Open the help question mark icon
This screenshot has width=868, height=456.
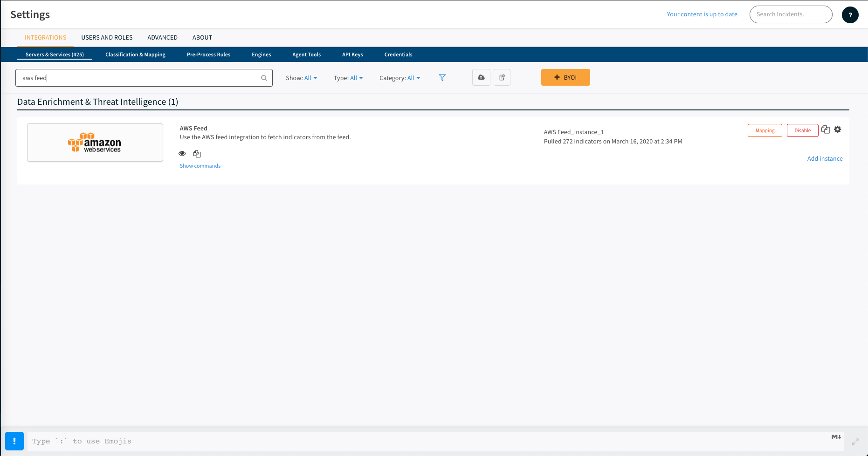[x=850, y=15]
